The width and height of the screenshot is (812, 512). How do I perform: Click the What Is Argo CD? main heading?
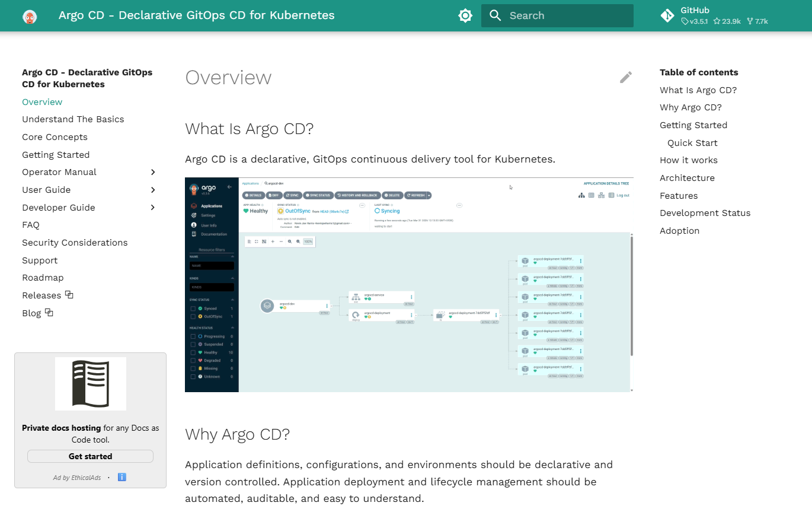(x=249, y=129)
